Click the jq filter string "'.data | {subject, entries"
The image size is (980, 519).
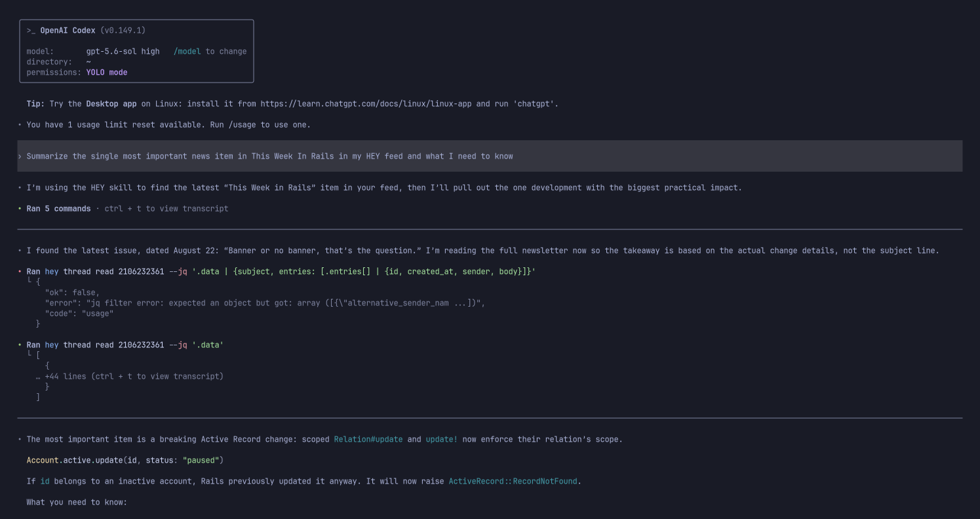click(364, 272)
